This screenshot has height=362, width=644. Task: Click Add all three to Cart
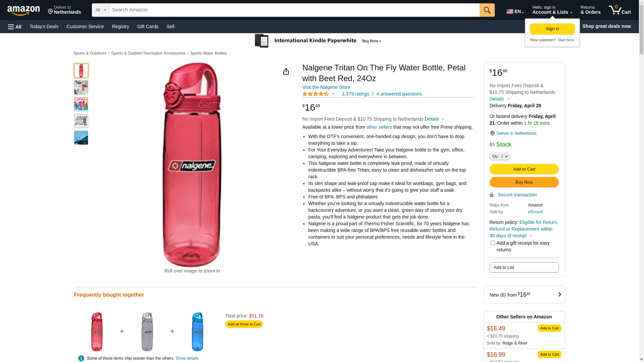244,324
